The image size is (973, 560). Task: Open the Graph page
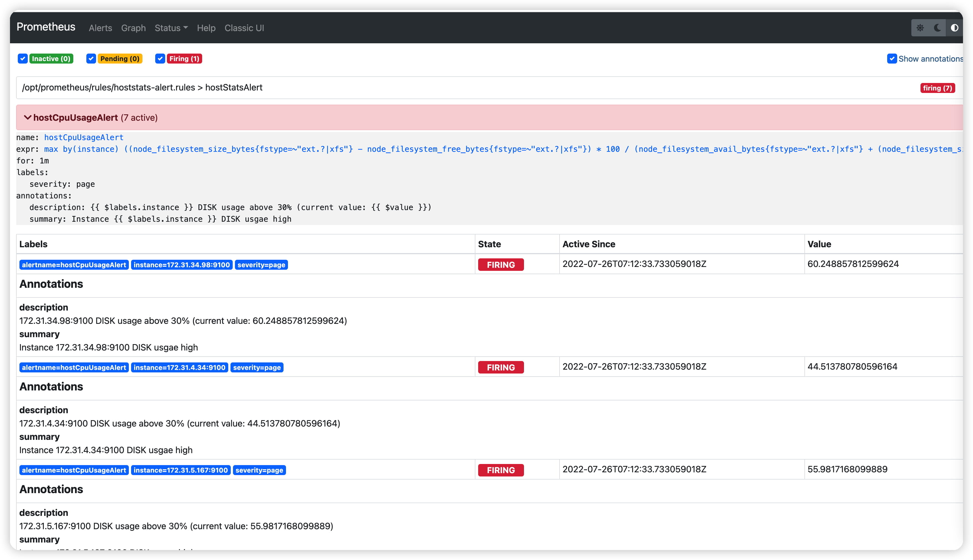point(134,28)
